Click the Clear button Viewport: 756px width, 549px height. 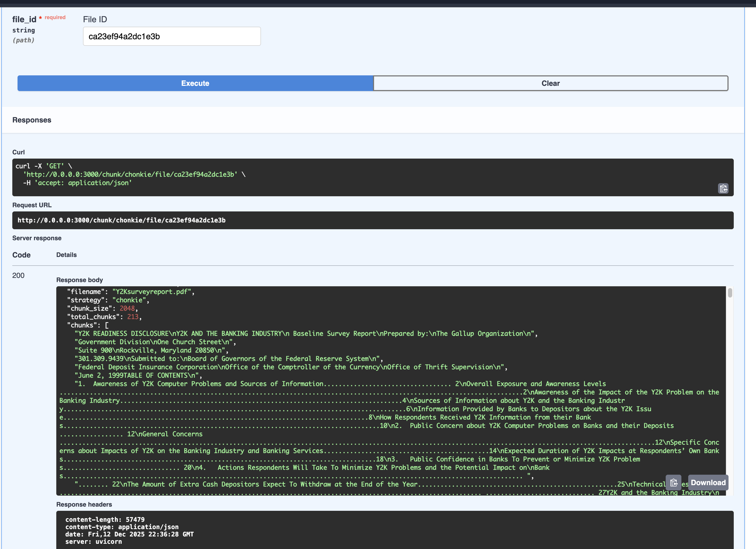(550, 83)
